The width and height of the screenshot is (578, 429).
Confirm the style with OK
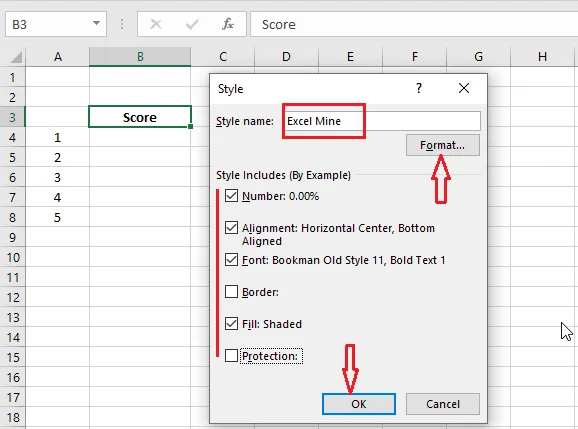359,404
